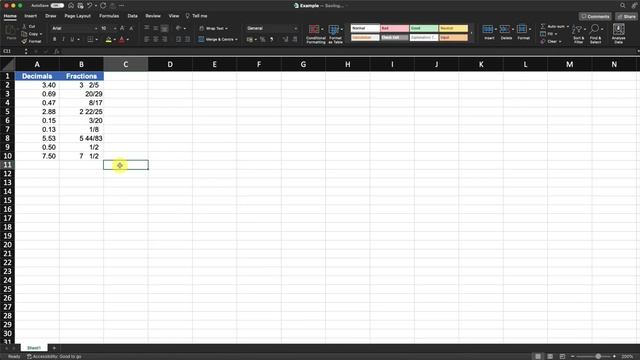Toggle underline formatting

[x=72, y=39]
